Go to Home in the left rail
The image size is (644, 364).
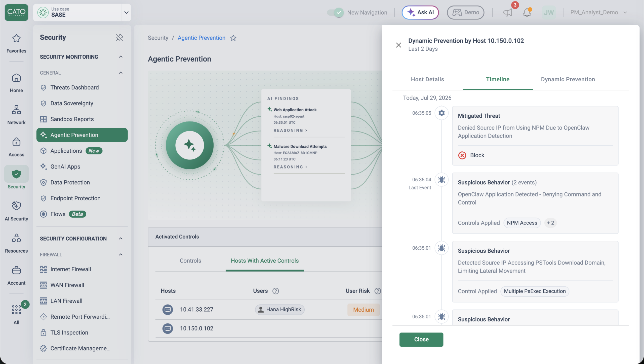tap(16, 83)
